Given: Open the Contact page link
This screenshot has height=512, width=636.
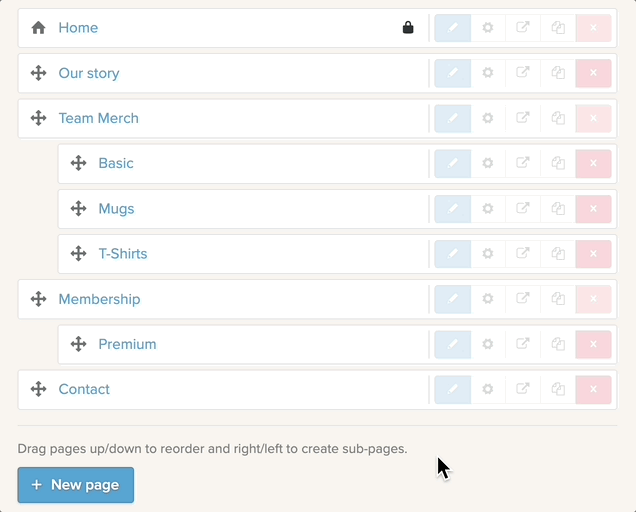Looking at the screenshot, I should (x=84, y=389).
